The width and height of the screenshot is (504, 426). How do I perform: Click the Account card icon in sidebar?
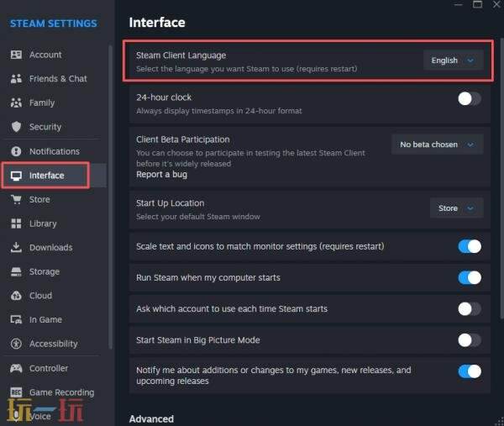pyautogui.click(x=16, y=55)
